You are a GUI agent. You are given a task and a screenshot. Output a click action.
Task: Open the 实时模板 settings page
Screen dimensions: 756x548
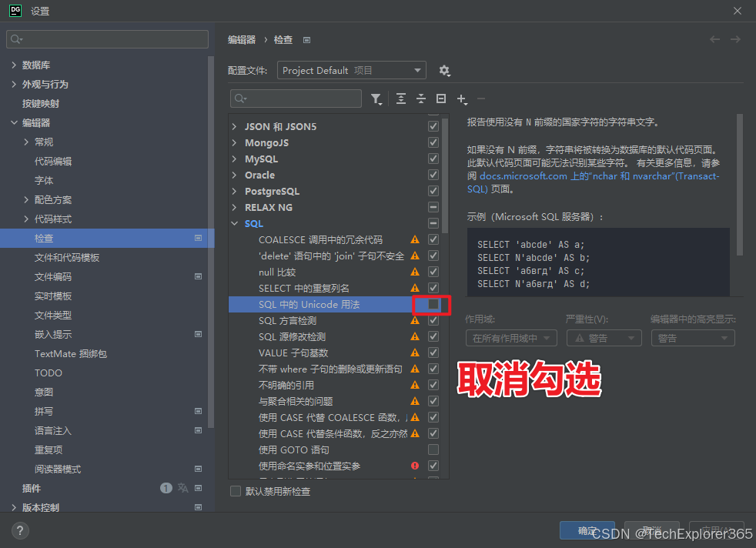click(53, 296)
